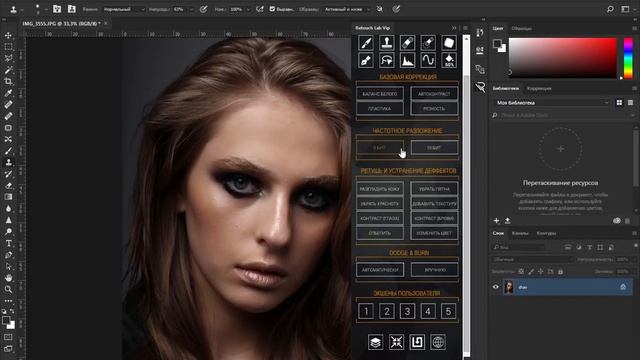Click the 50% fill icon in Retouch Lab

[x=449, y=60]
